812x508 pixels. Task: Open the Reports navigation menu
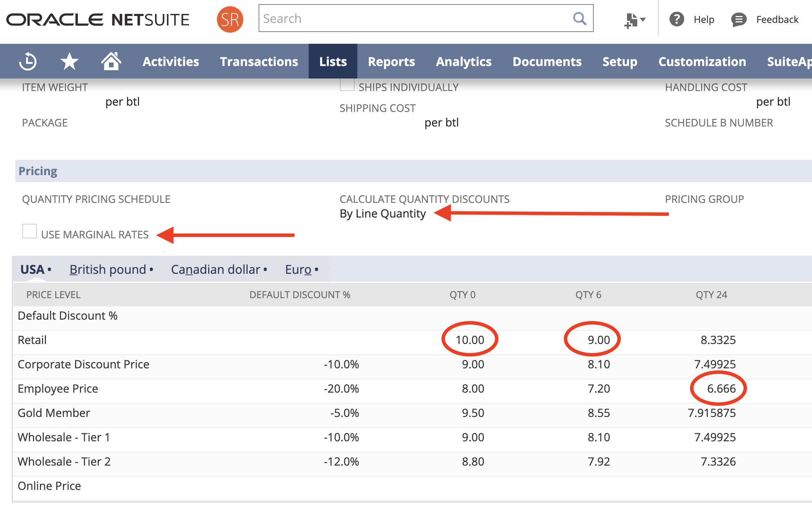tap(391, 62)
